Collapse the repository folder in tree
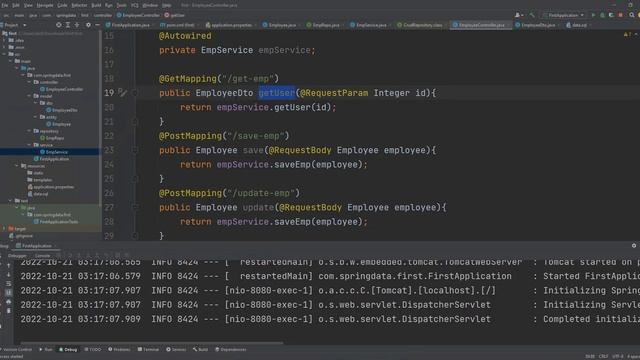Image resolution: width=640 pixels, height=360 pixels. pos(29,131)
